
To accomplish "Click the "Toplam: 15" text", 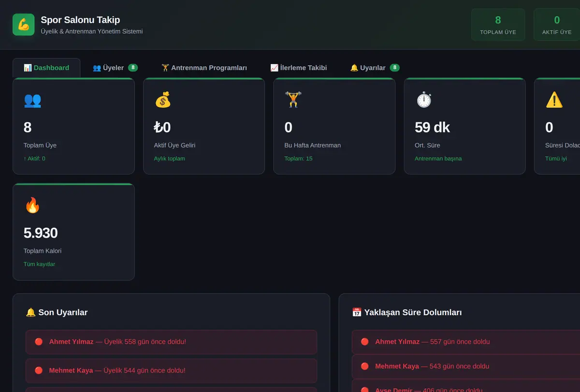I will [x=298, y=159].
